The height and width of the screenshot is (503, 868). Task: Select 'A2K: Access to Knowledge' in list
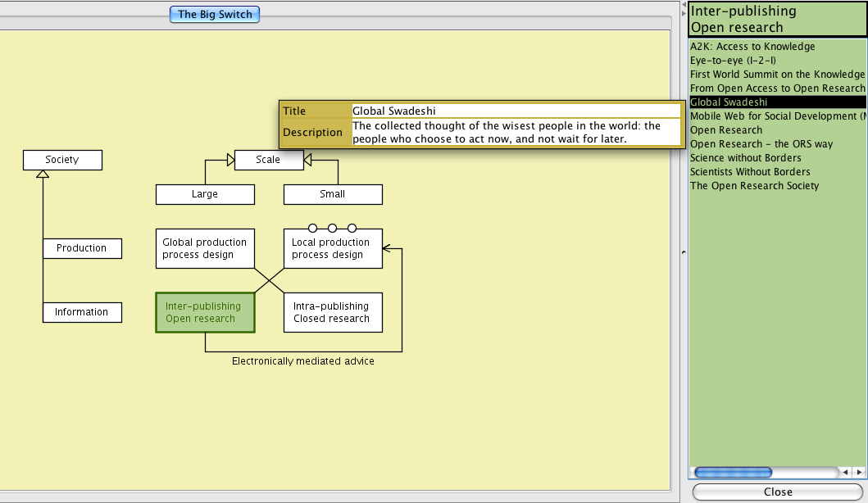coord(752,47)
